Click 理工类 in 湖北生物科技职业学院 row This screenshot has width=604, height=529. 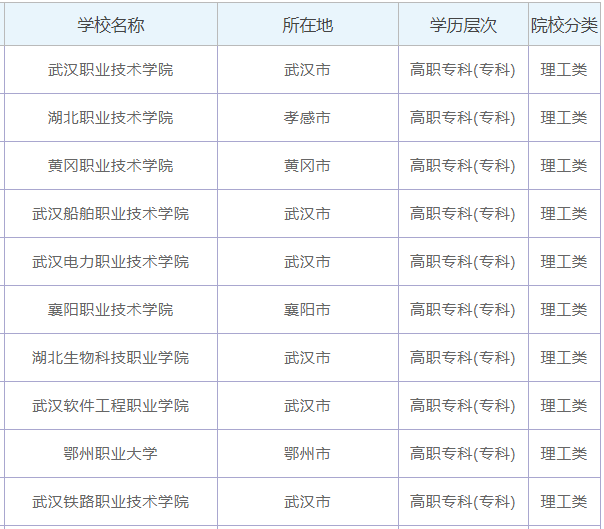pyautogui.click(x=564, y=358)
